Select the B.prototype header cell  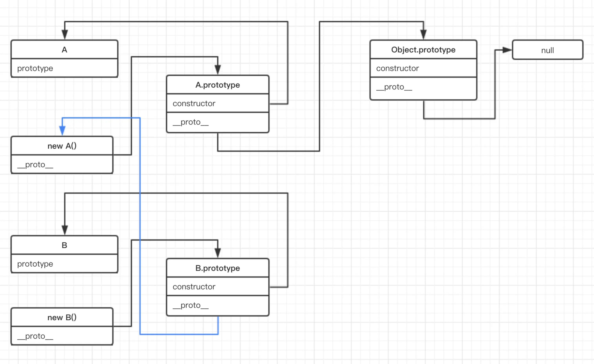point(217,268)
